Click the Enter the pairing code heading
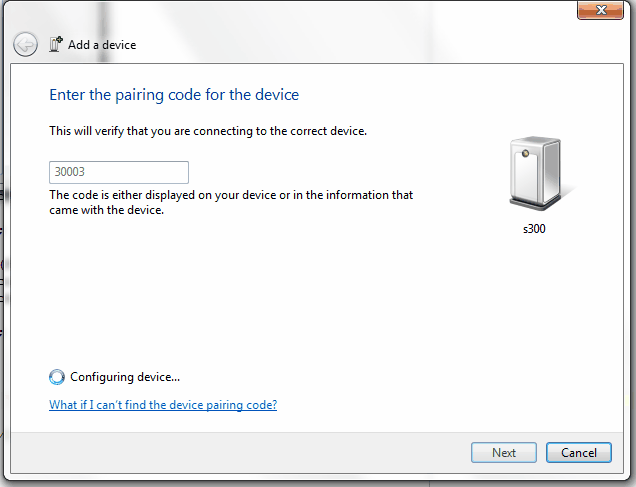Image resolution: width=636 pixels, height=487 pixels. click(x=174, y=95)
